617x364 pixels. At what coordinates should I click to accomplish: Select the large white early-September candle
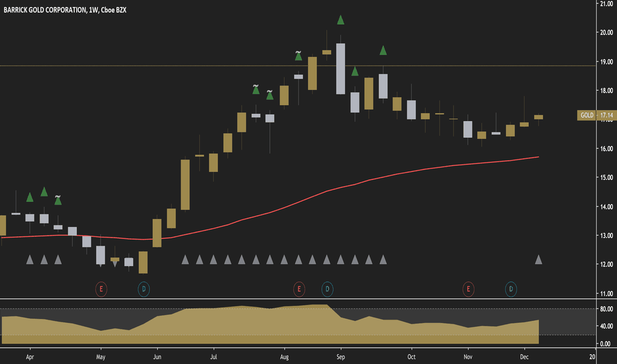click(341, 69)
